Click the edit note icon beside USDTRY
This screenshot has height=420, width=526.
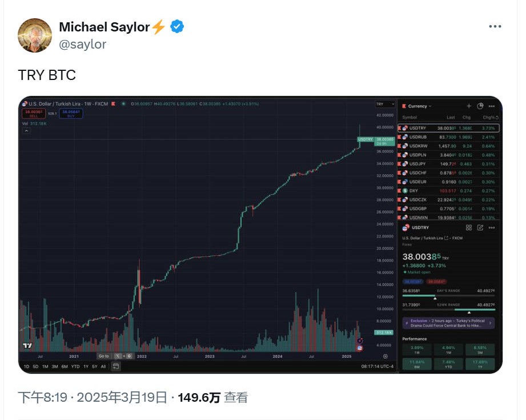480,227
